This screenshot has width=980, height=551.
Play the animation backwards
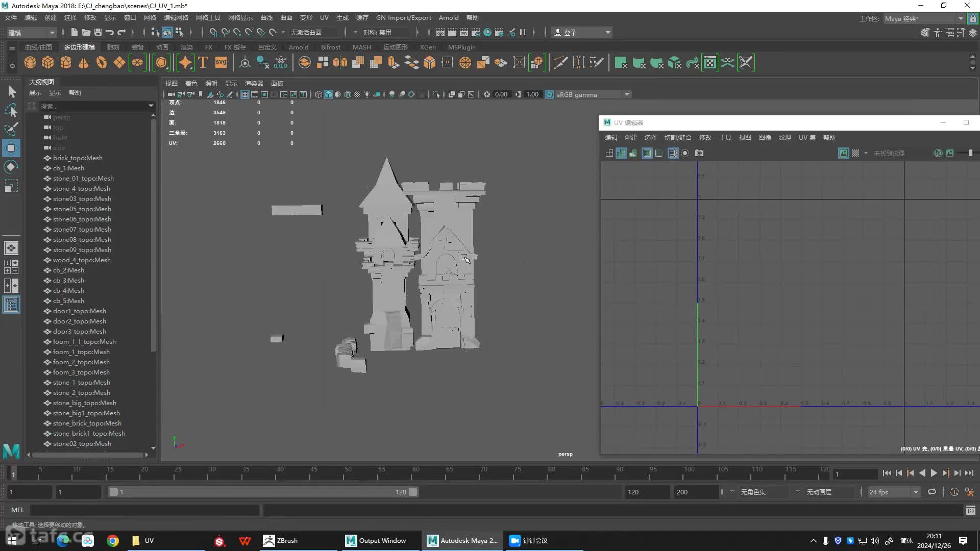[922, 473]
